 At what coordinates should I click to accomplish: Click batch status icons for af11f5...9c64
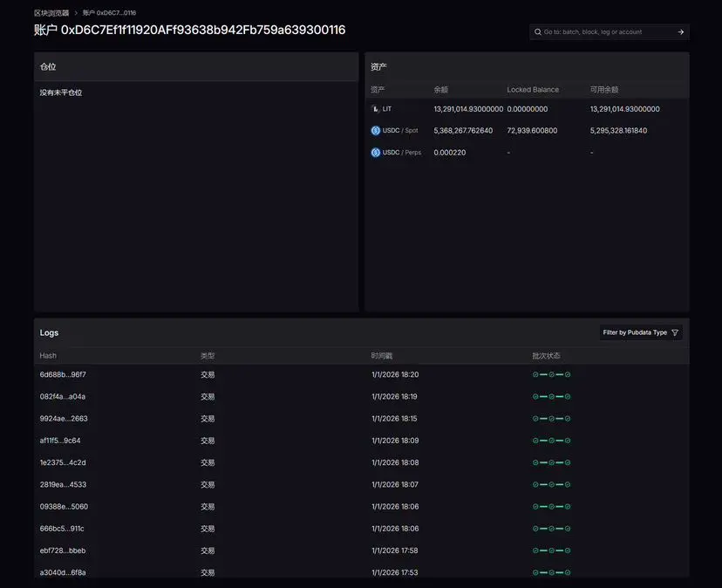click(x=551, y=441)
